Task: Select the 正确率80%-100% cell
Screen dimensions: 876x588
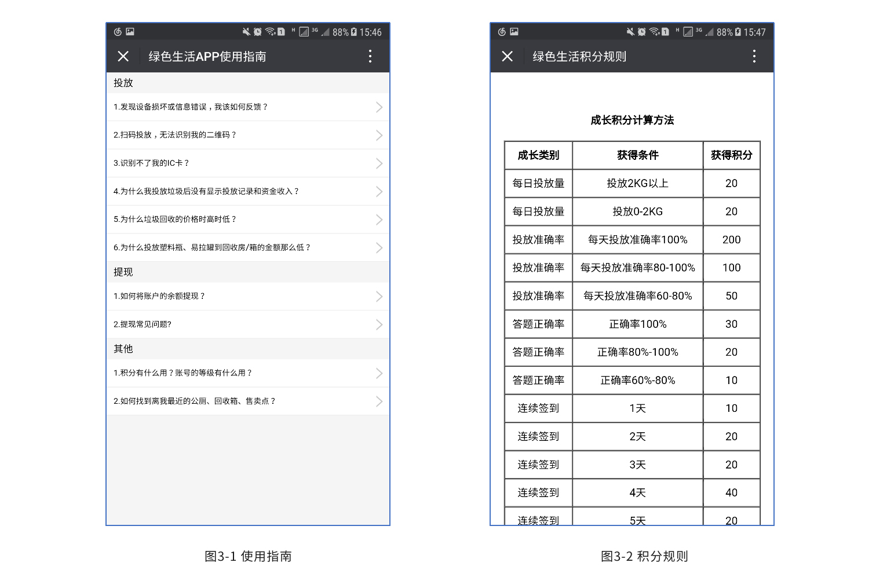Action: click(x=638, y=352)
